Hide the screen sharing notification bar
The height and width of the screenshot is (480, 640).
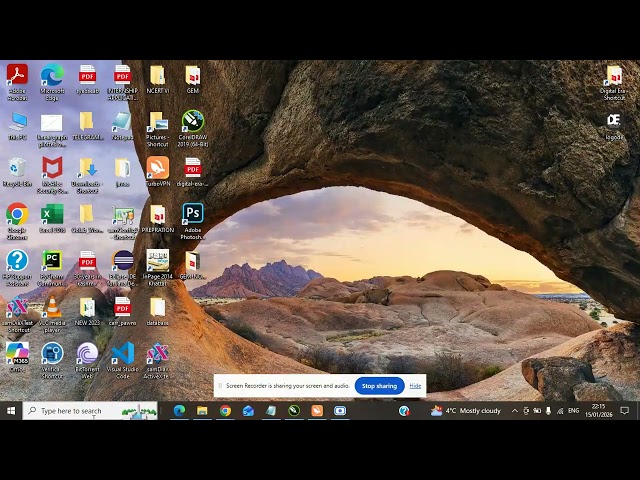415,385
